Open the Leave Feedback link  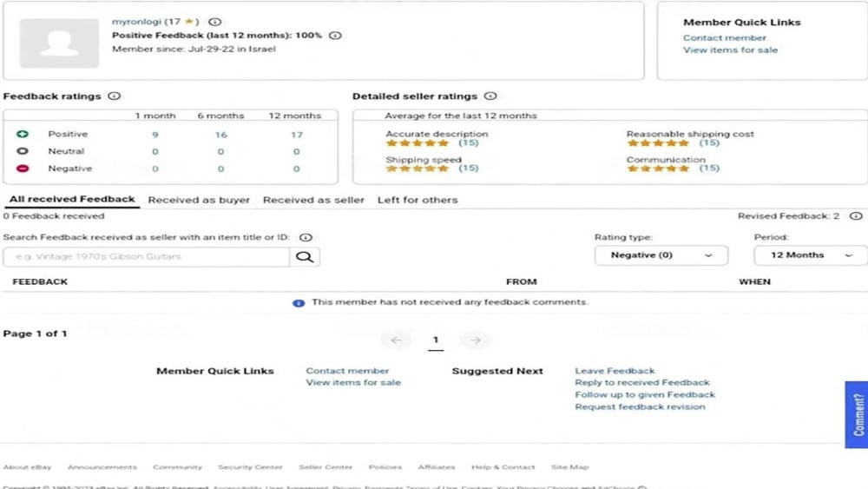point(615,371)
